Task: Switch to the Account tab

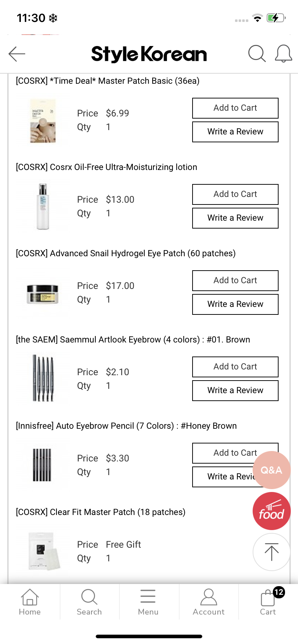Action: point(209,602)
